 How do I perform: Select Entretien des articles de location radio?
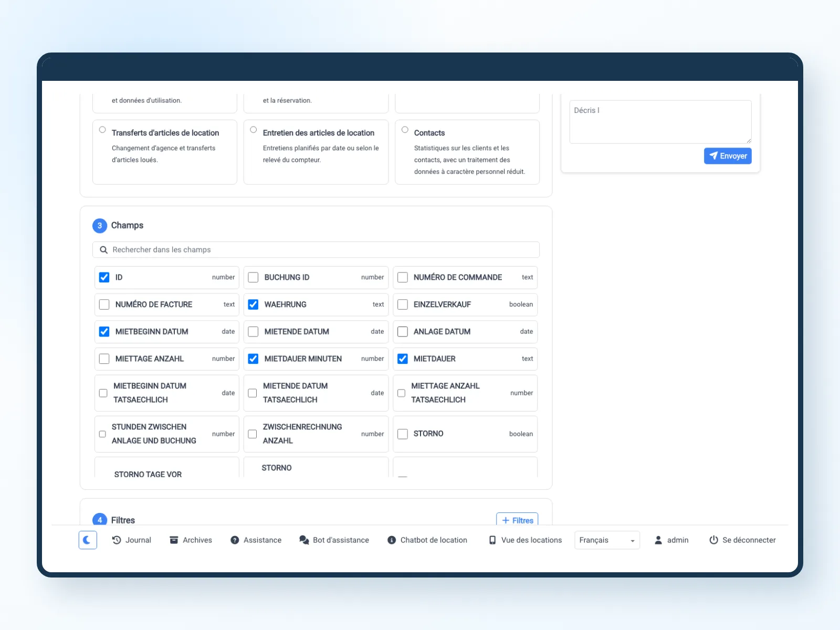(254, 130)
